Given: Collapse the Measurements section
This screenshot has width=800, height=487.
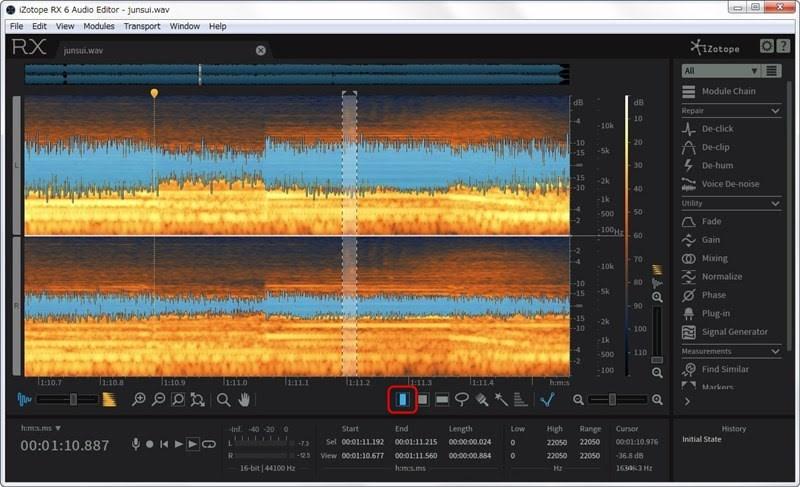Looking at the screenshot, I should pyautogui.click(x=775, y=351).
